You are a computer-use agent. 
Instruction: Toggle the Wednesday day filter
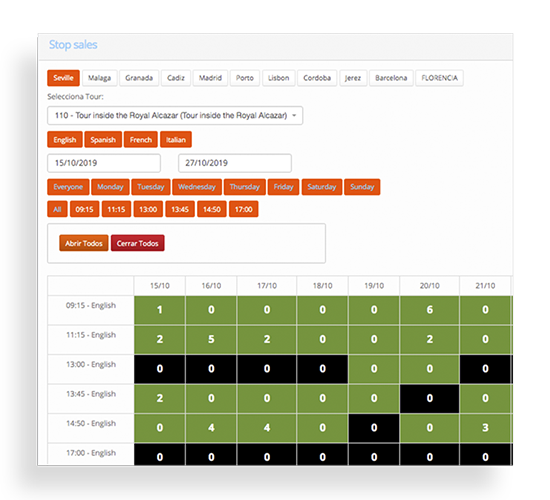197,187
